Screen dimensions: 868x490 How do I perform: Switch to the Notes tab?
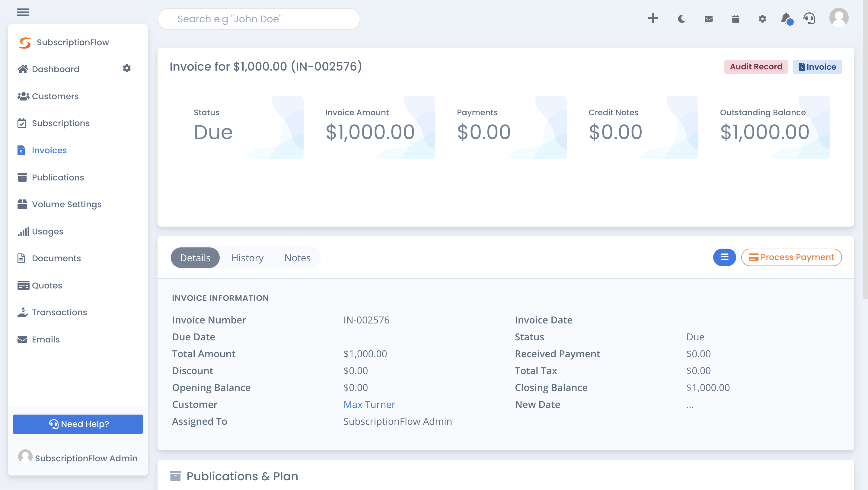pyautogui.click(x=297, y=258)
